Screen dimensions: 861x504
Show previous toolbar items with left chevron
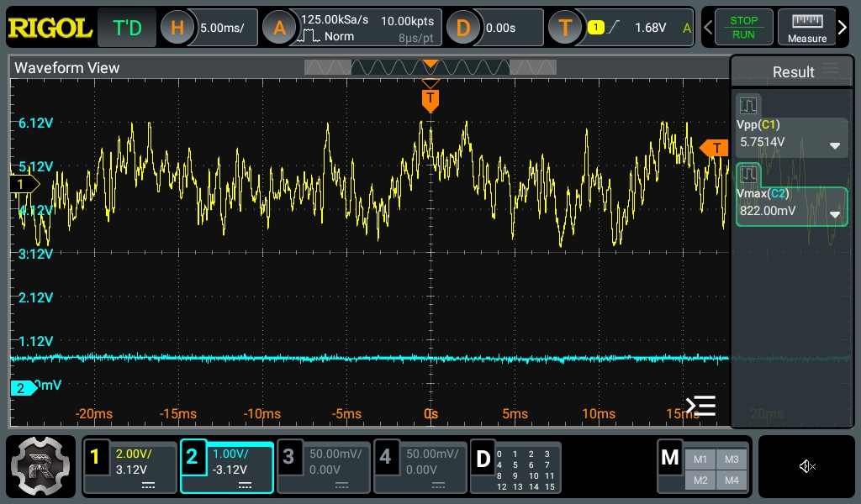(708, 27)
